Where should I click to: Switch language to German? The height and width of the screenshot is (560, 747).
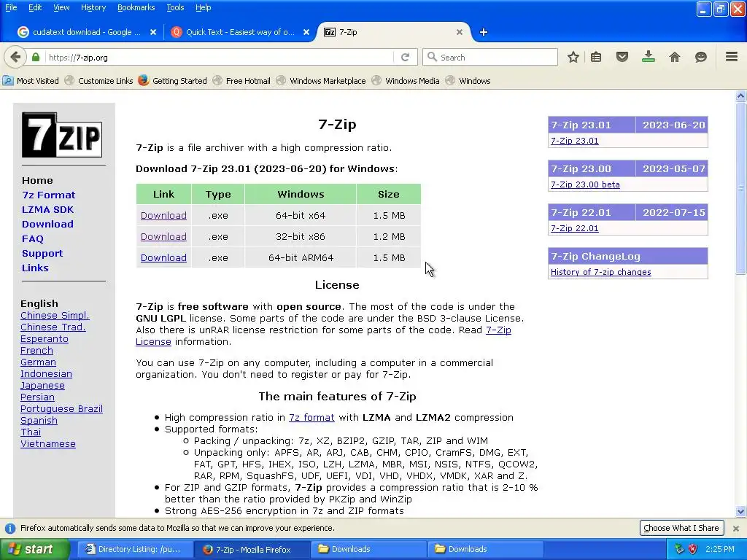point(38,362)
